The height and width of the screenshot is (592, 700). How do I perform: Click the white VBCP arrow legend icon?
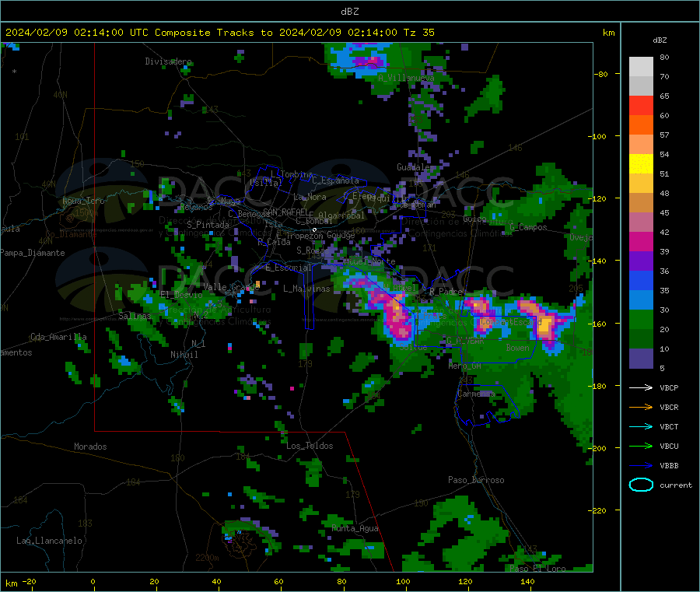641,387
